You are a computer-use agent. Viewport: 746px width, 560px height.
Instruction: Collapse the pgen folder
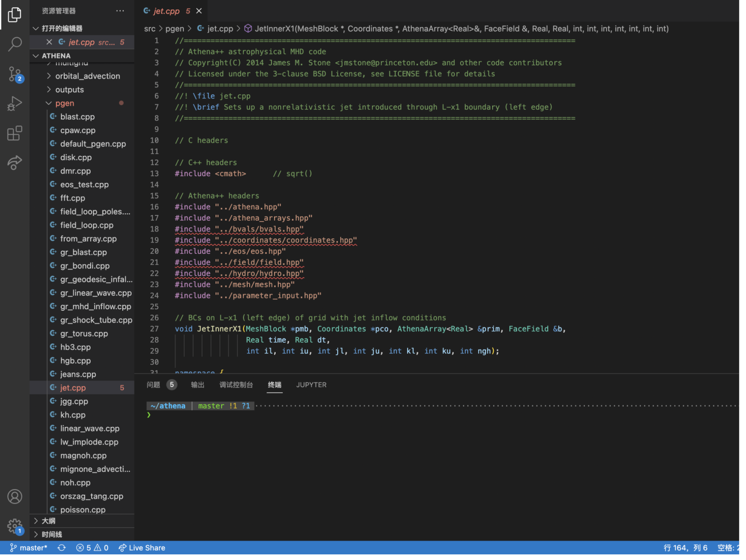64,103
